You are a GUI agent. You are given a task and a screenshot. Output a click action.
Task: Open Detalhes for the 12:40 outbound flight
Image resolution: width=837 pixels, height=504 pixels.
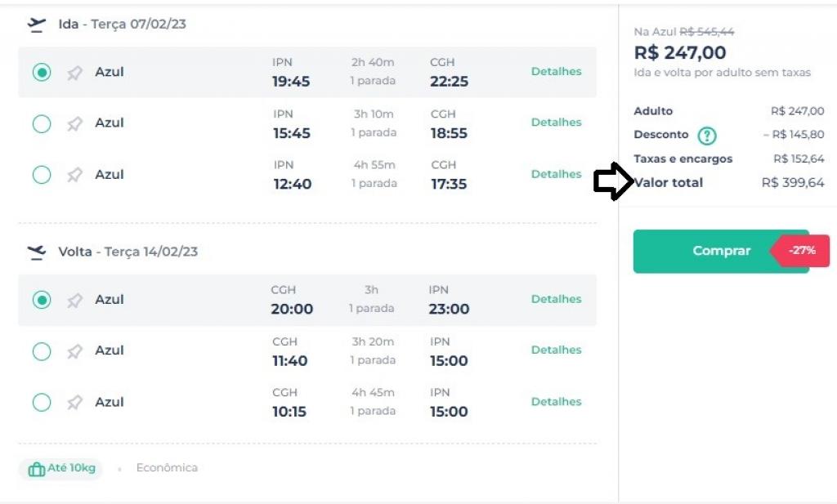tap(556, 174)
